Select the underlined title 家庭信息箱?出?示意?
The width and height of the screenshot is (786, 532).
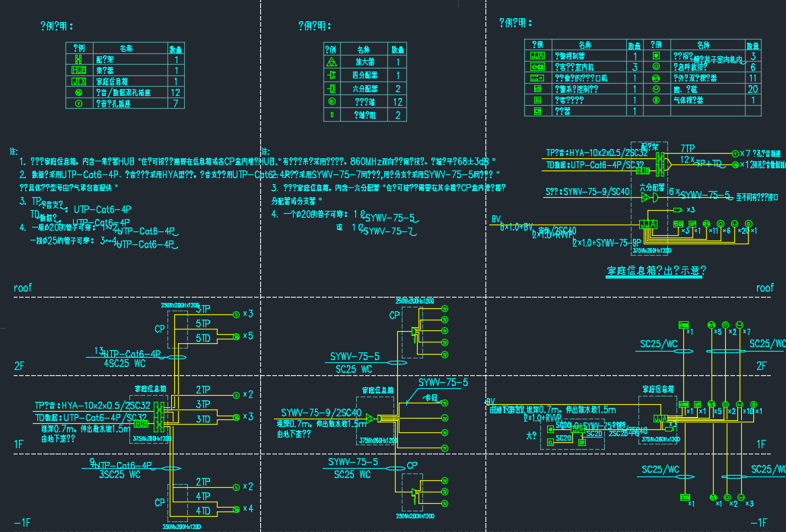(x=656, y=271)
